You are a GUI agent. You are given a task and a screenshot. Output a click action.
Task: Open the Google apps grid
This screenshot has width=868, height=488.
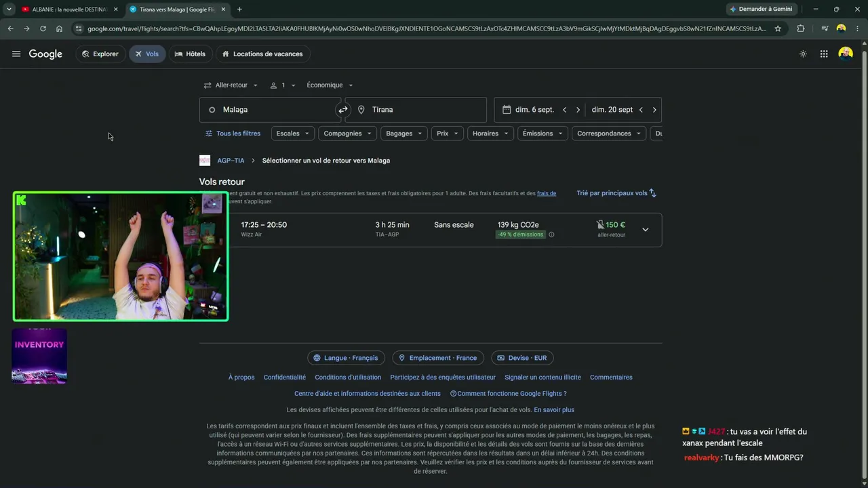point(824,54)
